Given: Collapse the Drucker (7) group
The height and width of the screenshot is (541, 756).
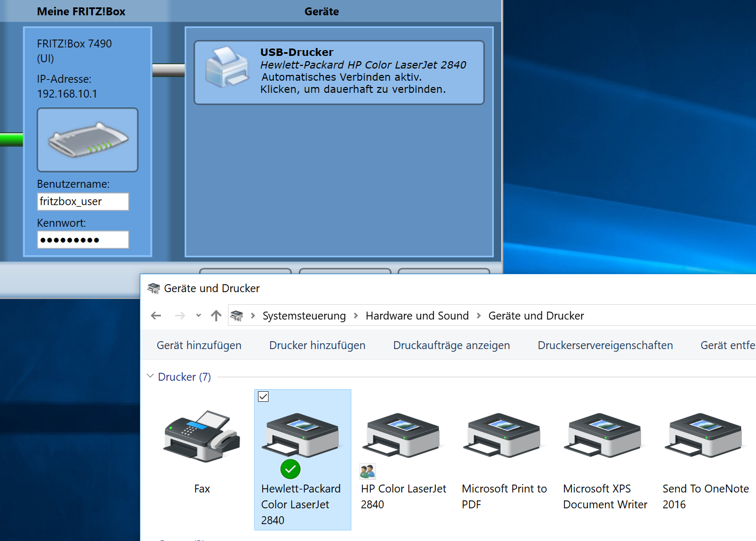Looking at the screenshot, I should click(150, 376).
